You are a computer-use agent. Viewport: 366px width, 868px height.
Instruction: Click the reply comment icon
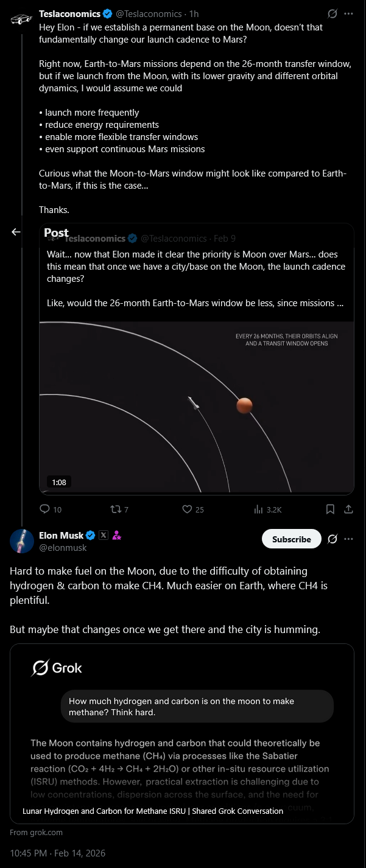(x=44, y=509)
